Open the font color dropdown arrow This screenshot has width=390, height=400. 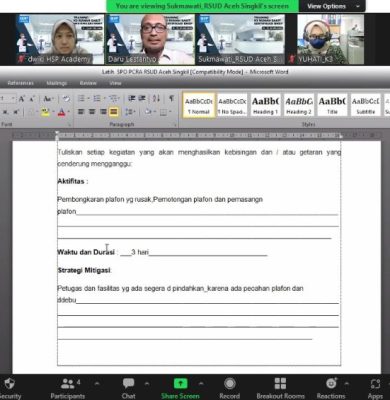(x=69, y=112)
